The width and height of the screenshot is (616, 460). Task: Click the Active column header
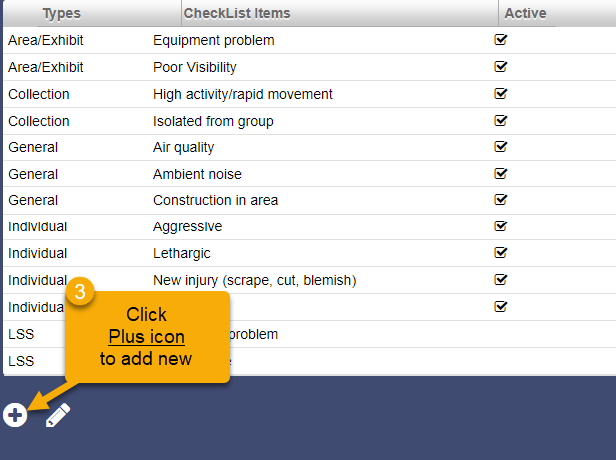pos(525,13)
